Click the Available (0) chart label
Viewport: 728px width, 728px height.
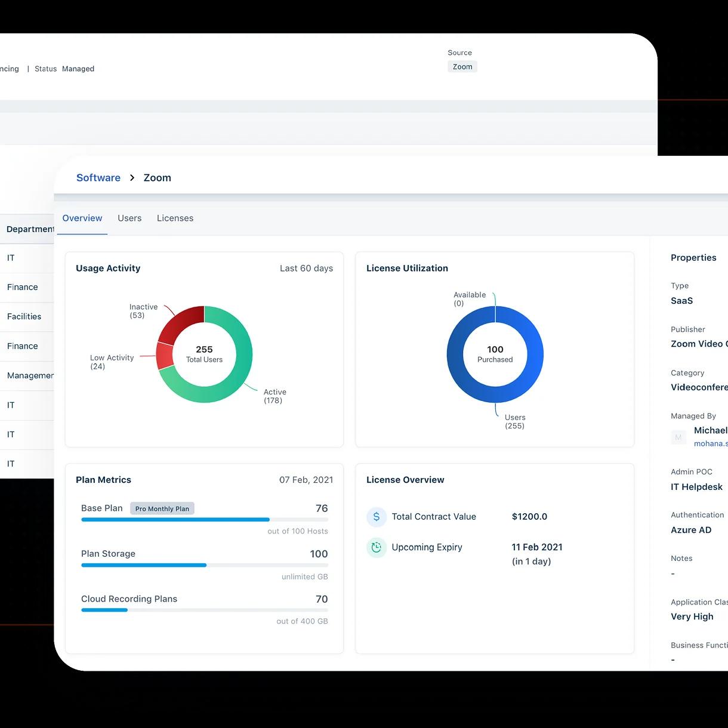[470, 299]
